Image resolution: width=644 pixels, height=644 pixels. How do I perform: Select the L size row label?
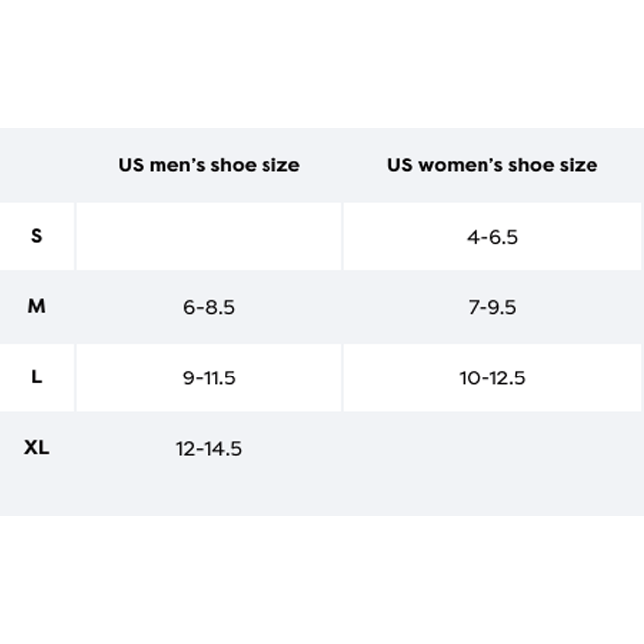37,377
